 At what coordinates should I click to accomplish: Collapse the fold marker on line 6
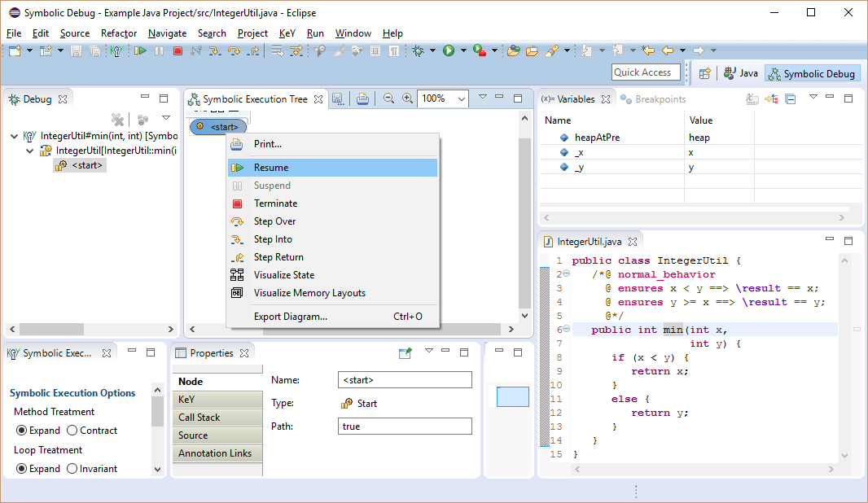pyautogui.click(x=566, y=330)
